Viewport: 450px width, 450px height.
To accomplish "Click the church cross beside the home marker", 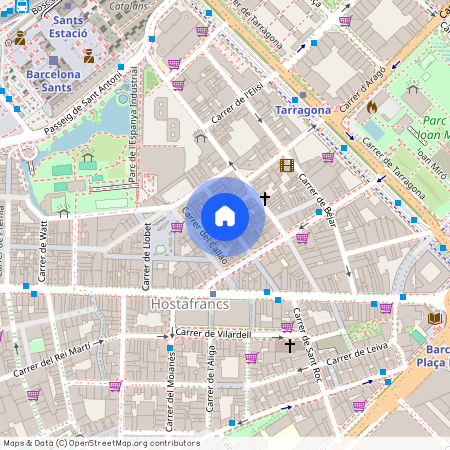I will [265, 199].
